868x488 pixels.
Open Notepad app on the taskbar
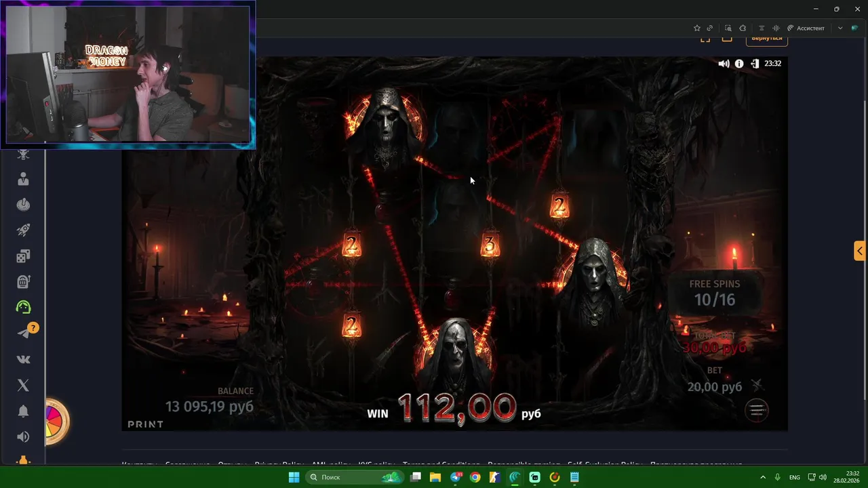pyautogui.click(x=574, y=477)
